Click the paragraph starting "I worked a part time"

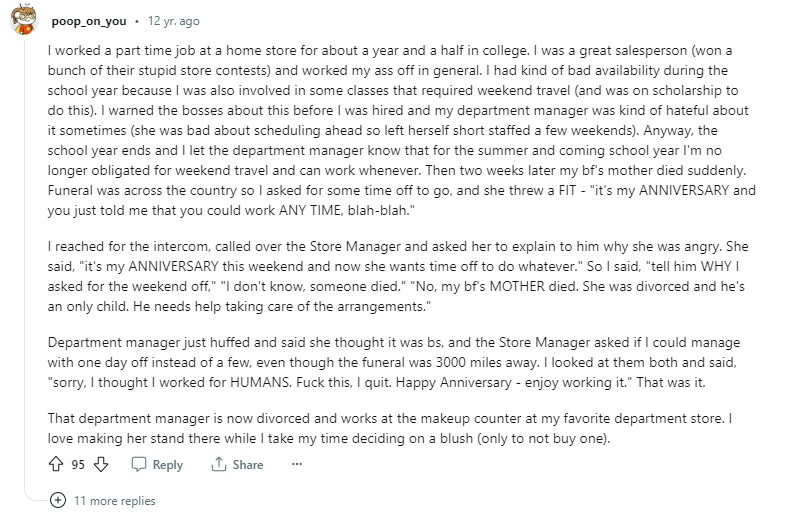pyautogui.click(x=402, y=130)
